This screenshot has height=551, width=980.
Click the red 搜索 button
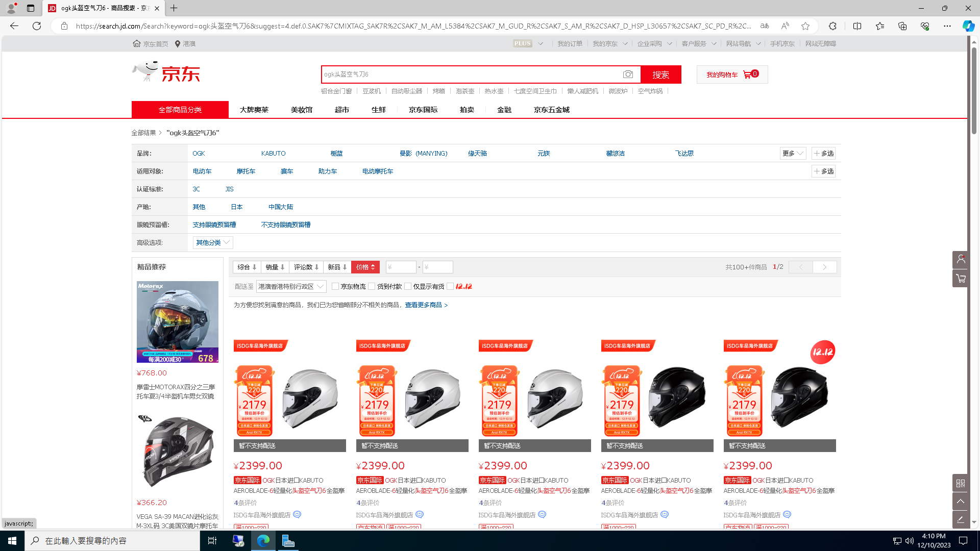pyautogui.click(x=661, y=74)
